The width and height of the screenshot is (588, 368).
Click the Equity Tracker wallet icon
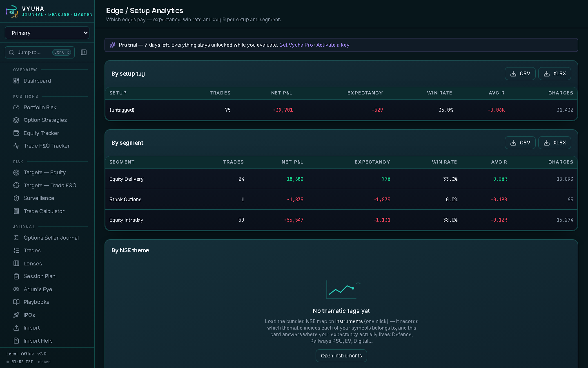[x=16, y=133]
